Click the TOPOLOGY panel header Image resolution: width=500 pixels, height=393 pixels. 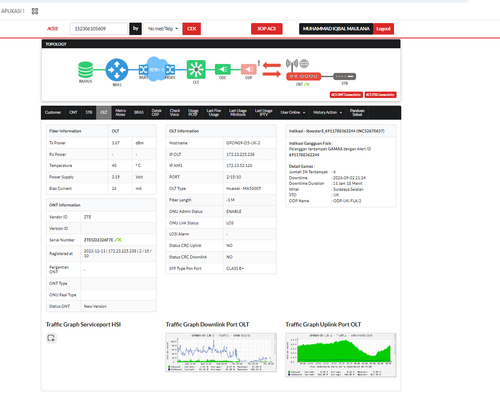(221, 44)
